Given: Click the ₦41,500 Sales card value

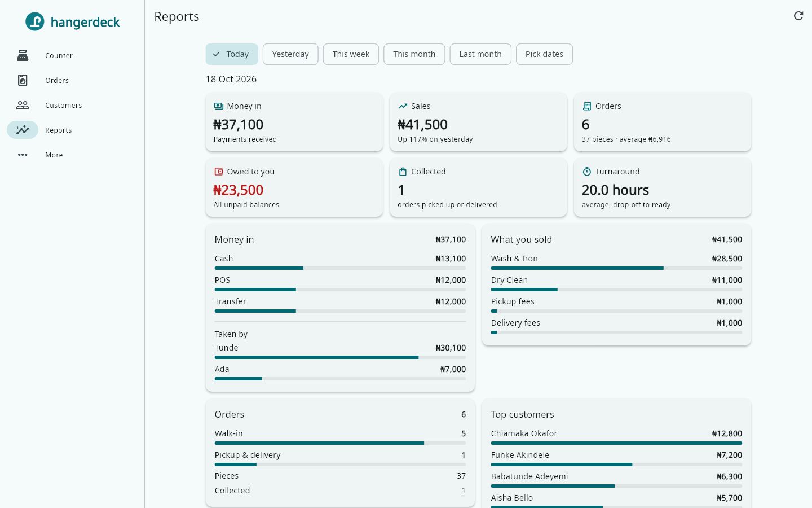Looking at the screenshot, I should point(422,125).
